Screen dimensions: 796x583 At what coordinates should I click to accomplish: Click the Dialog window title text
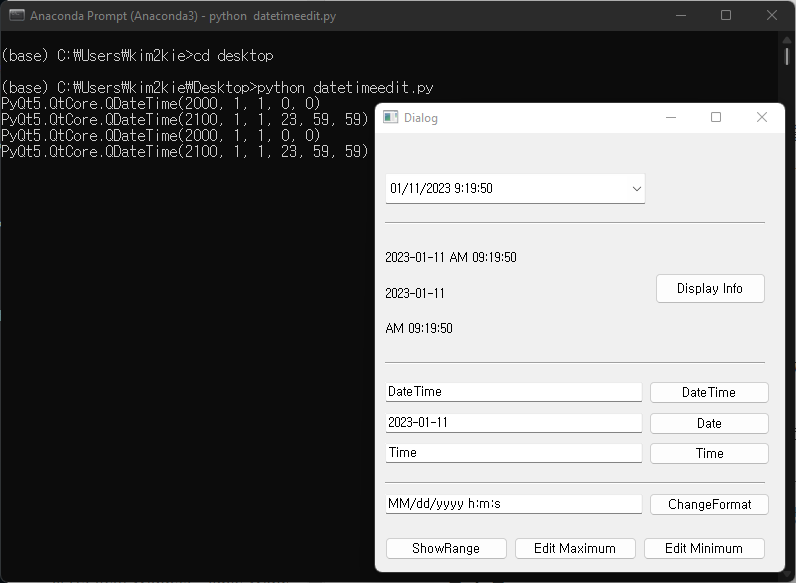point(421,118)
